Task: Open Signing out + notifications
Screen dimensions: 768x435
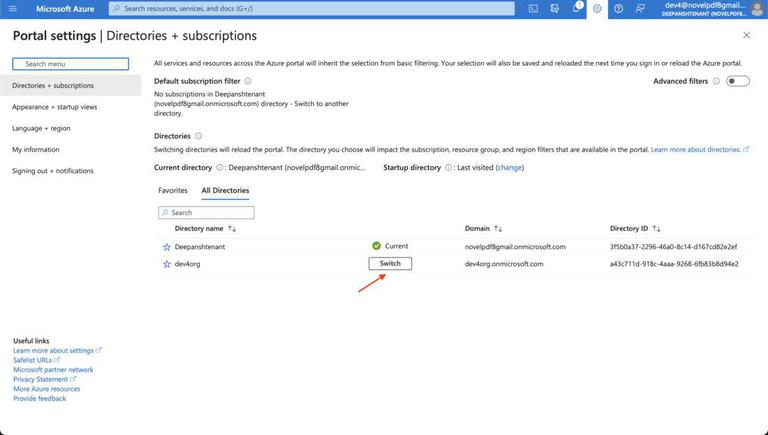Action: [53, 171]
